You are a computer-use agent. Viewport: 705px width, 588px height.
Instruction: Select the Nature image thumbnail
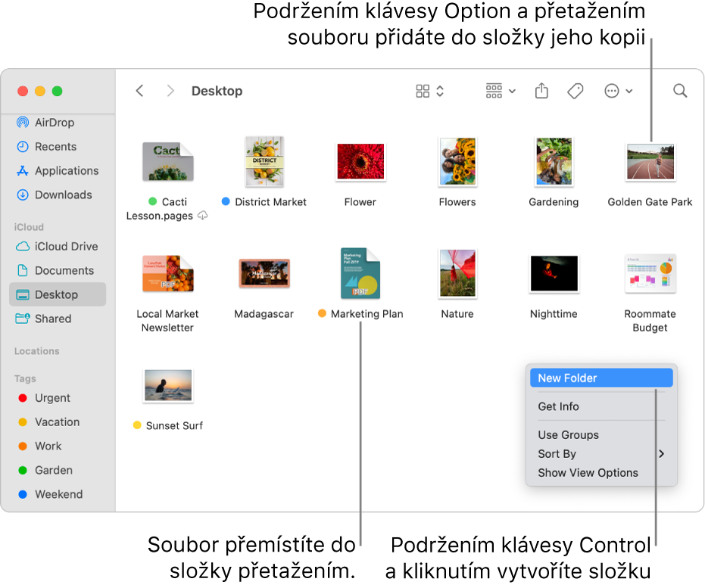[457, 273]
